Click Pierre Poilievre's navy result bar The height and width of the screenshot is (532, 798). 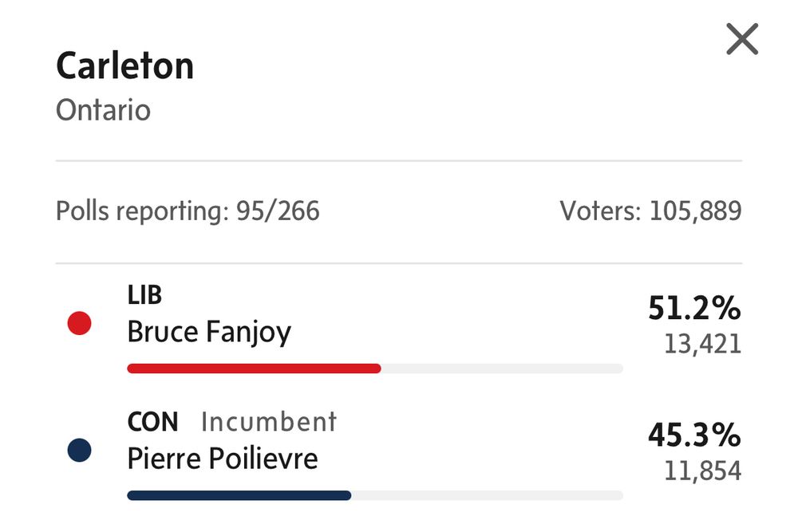tap(239, 495)
